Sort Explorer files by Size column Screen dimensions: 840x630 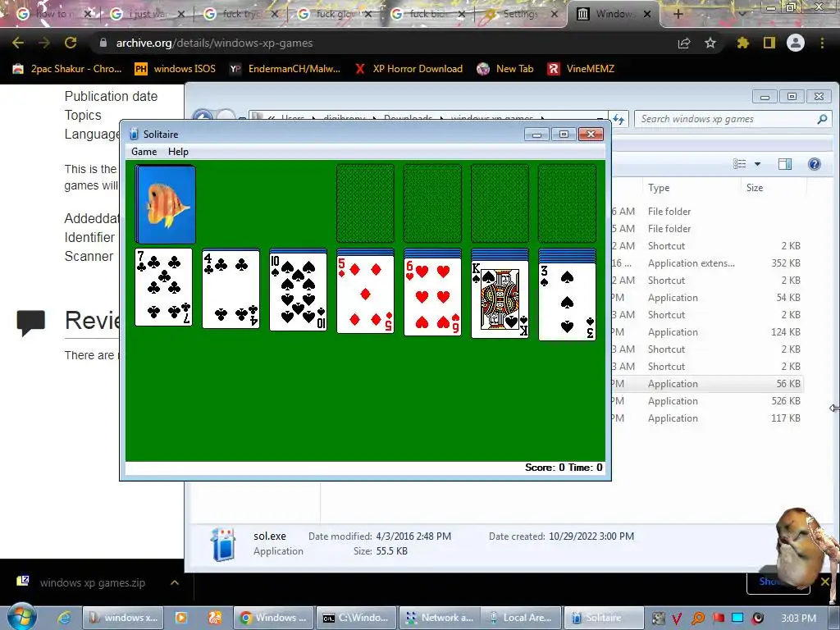(x=774, y=188)
